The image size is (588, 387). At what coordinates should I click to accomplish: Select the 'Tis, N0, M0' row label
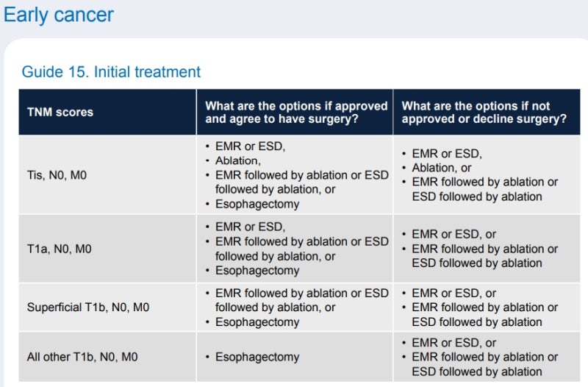pos(57,175)
